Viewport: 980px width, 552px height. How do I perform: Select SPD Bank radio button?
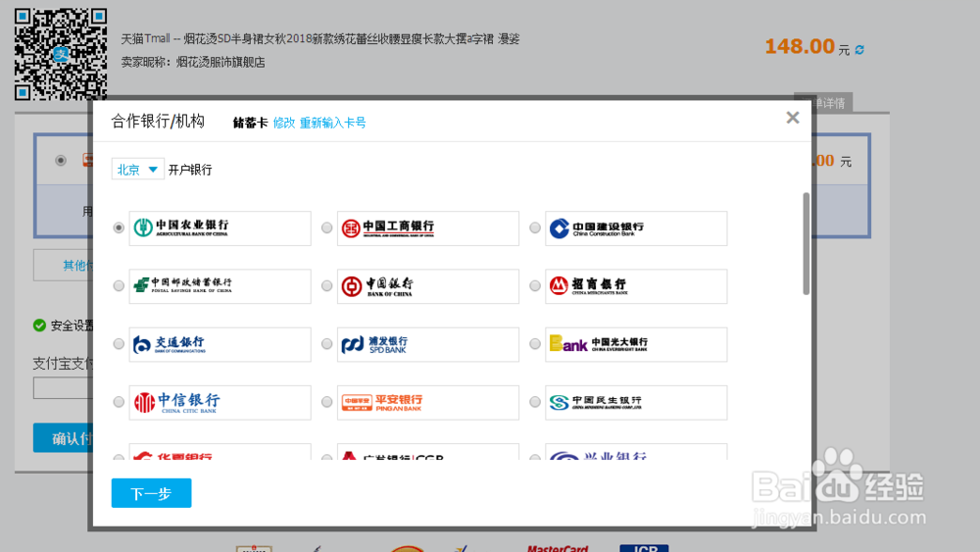coord(327,344)
